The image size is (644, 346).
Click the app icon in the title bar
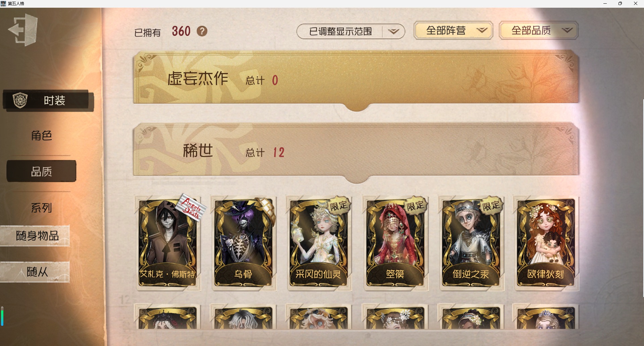click(3, 3)
